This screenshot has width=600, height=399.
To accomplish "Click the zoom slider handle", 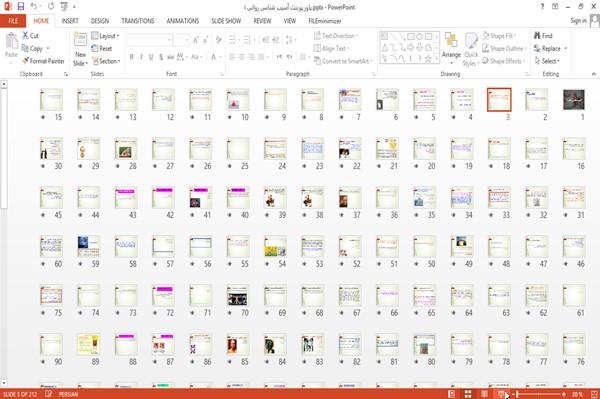I will 518,394.
